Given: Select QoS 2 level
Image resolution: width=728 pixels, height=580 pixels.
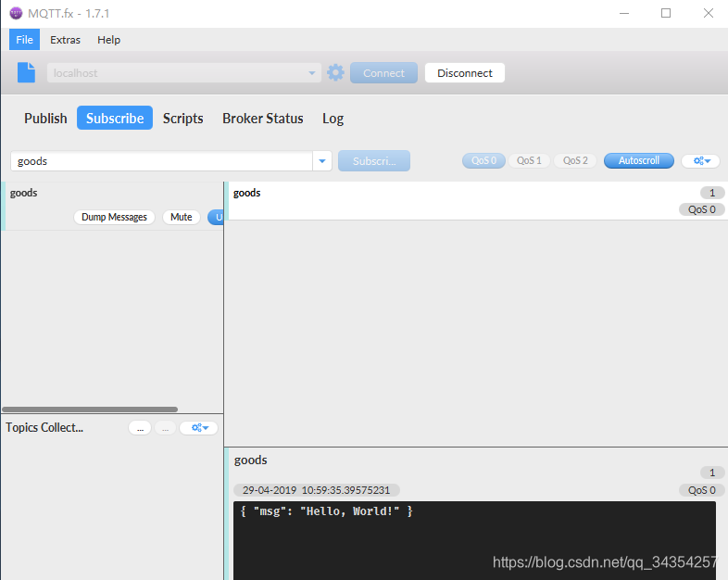Looking at the screenshot, I should click(x=575, y=160).
